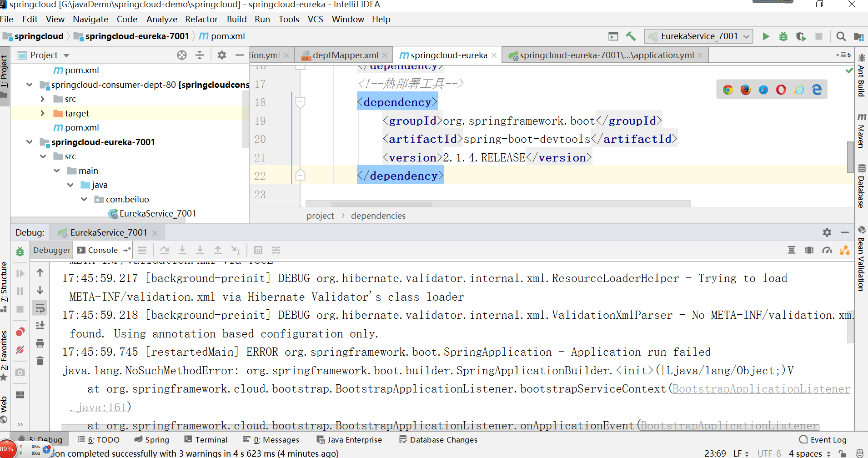868x458 pixels.
Task: Collapse the main folder
Action: click(57, 171)
